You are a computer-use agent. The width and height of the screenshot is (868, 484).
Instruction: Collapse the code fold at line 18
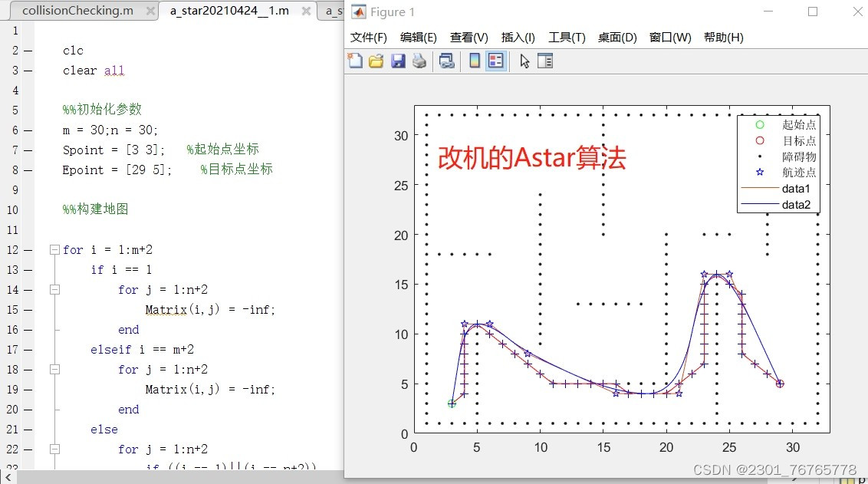(54, 369)
